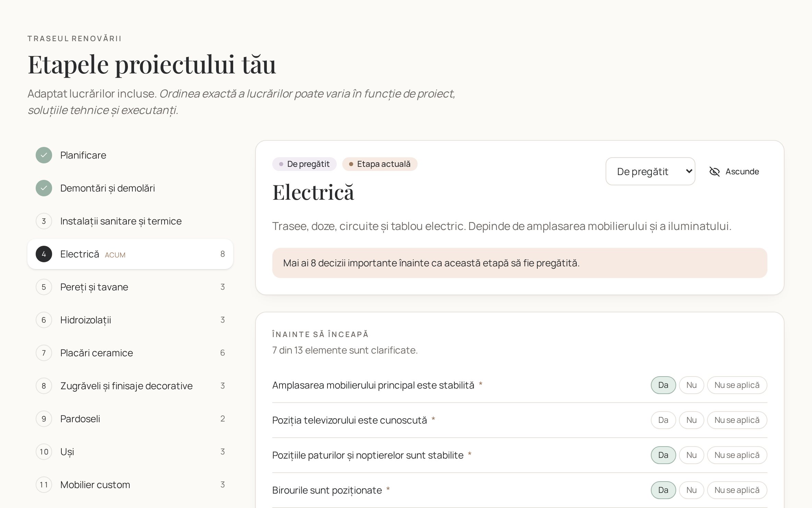Go to the Pardoseli stage

tap(130, 419)
